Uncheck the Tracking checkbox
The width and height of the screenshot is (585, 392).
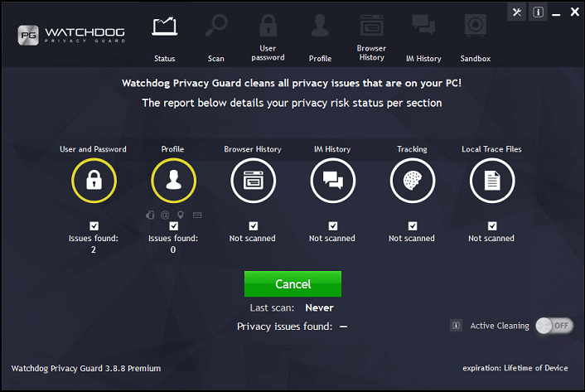pos(412,225)
